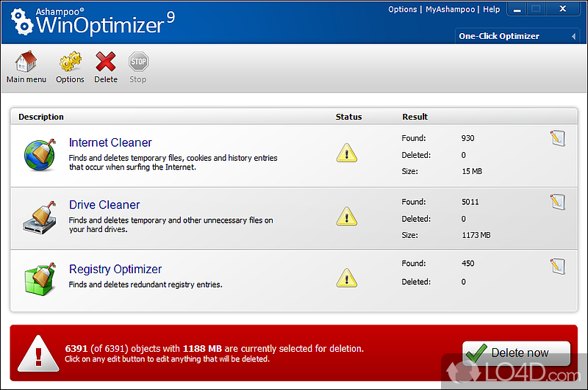Image resolution: width=588 pixels, height=390 pixels.
Task: Click the Ashampoo WinOptimizer gear logo
Action: click(21, 22)
